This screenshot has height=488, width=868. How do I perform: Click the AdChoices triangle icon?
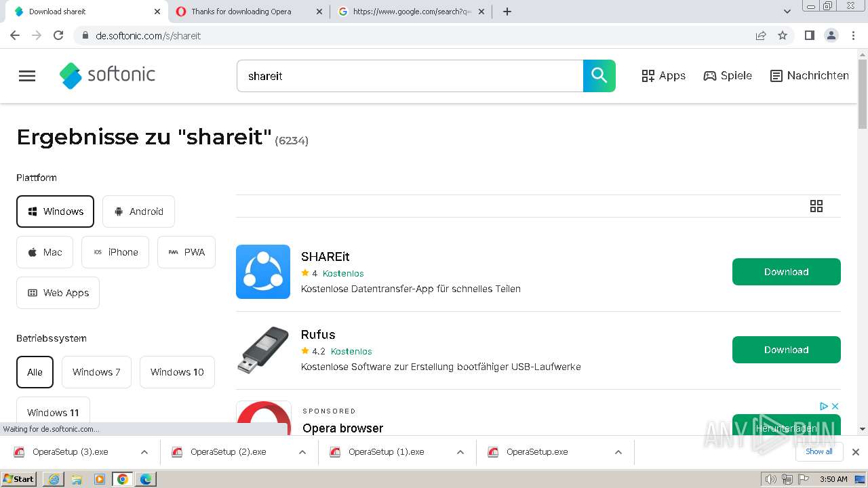pyautogui.click(x=824, y=406)
